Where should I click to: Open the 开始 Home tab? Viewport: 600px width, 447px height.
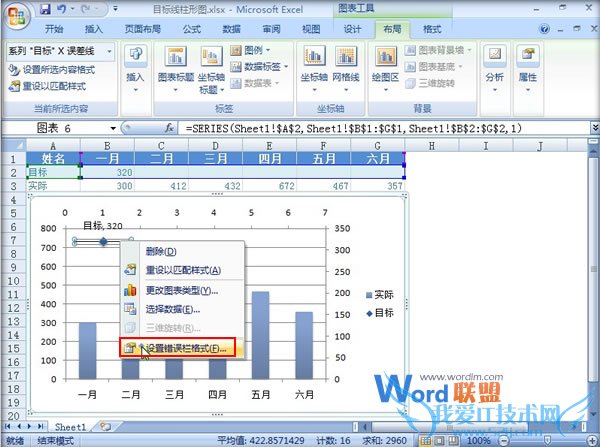tap(54, 29)
